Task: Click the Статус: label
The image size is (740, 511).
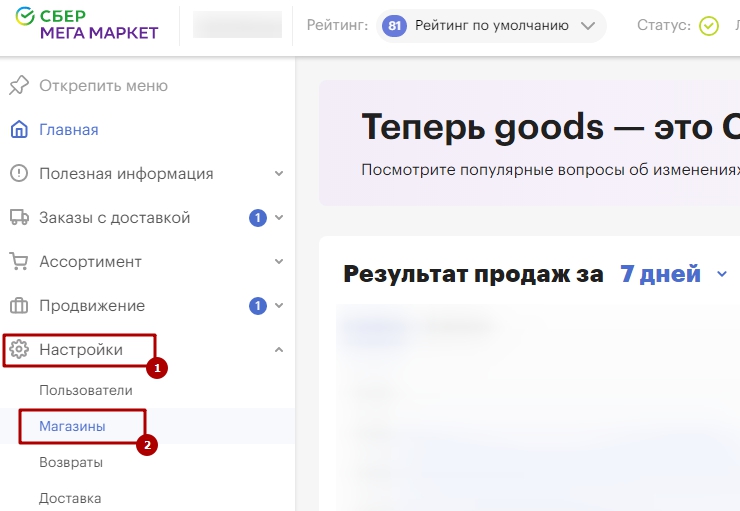Action: 664,25
